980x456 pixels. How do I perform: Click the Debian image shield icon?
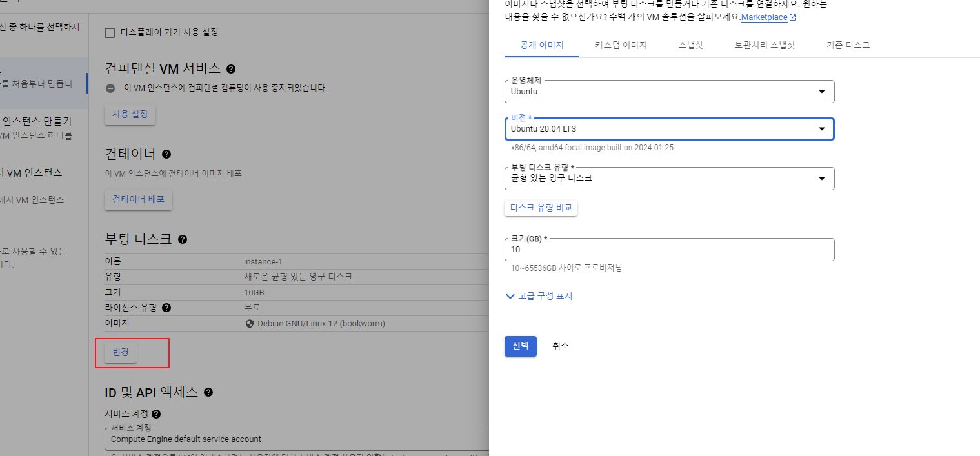click(250, 324)
